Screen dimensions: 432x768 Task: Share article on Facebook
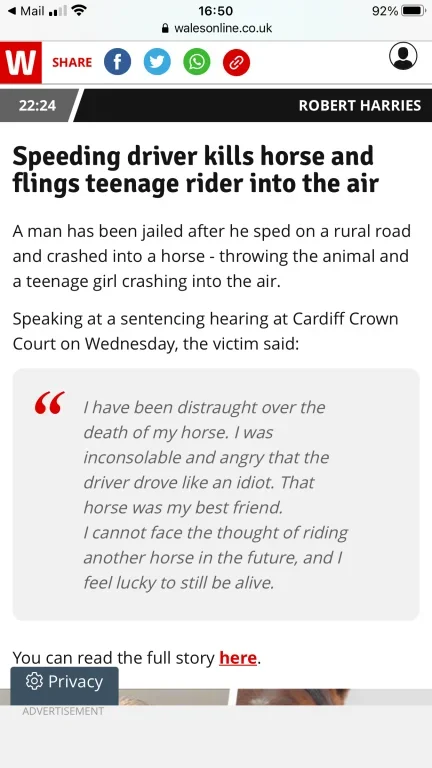pyautogui.click(x=118, y=62)
